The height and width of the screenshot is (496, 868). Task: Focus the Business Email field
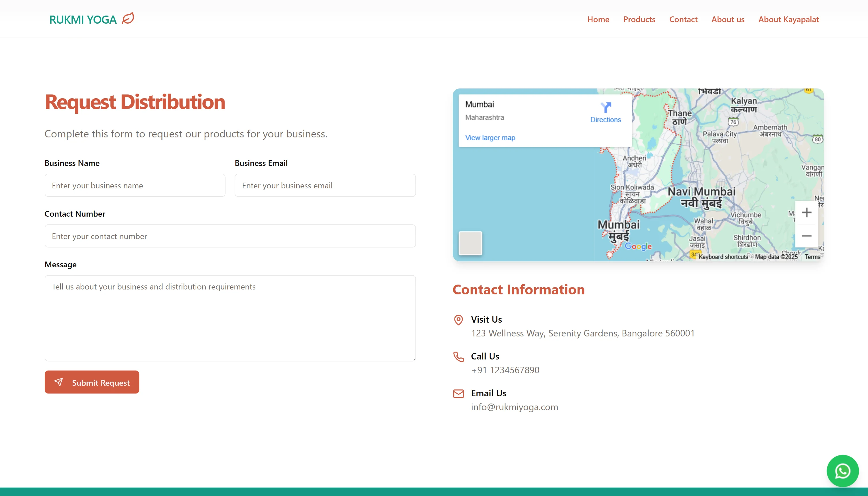pos(325,185)
